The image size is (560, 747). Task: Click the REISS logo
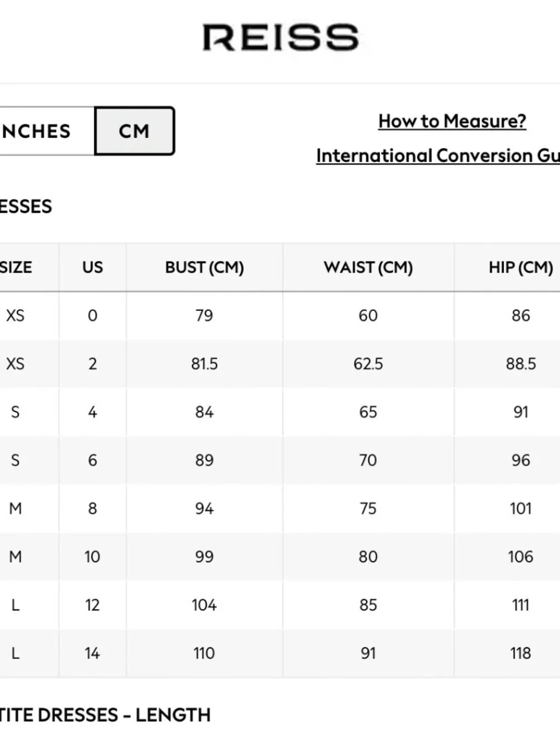pos(280,38)
